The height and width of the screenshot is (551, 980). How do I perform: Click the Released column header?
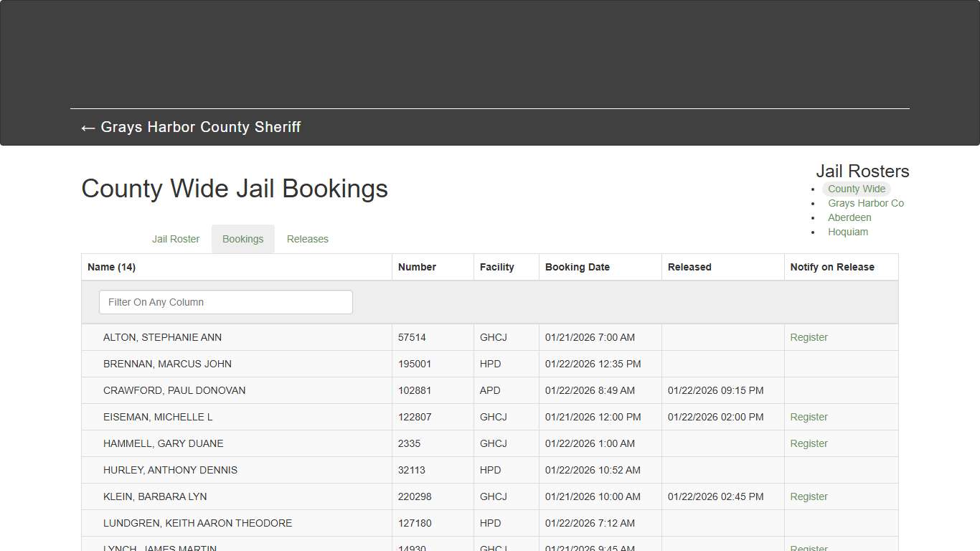pos(689,266)
